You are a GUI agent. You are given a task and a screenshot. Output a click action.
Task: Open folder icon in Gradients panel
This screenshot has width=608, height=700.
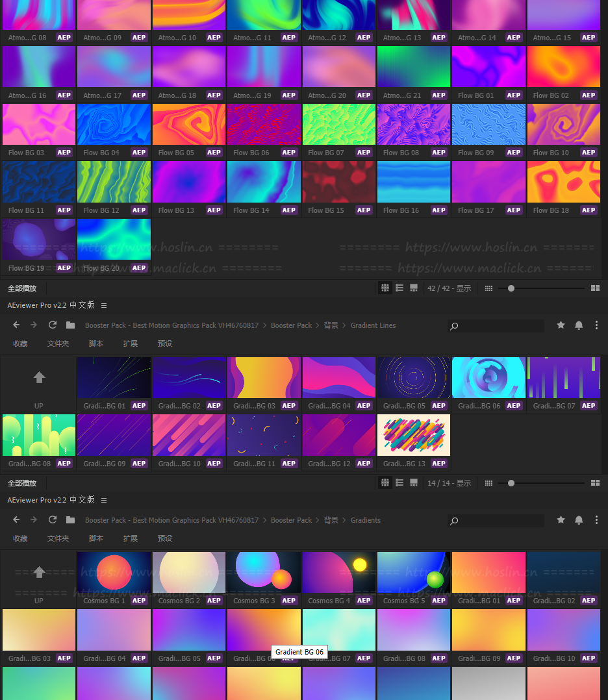pos(70,519)
